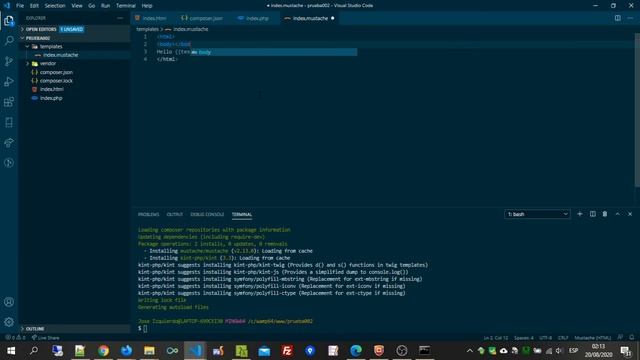Select terminal shell dropdown '1: bash'
This screenshot has height=360, width=640.
537,214
